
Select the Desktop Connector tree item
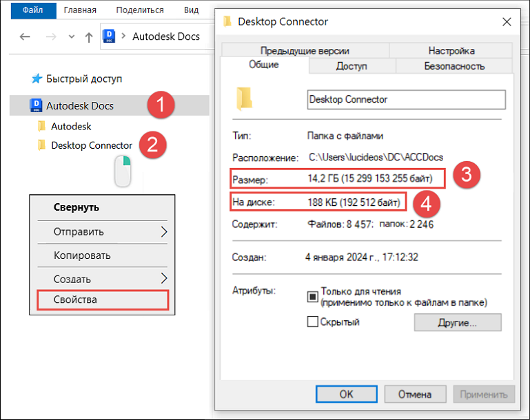pos(92,145)
